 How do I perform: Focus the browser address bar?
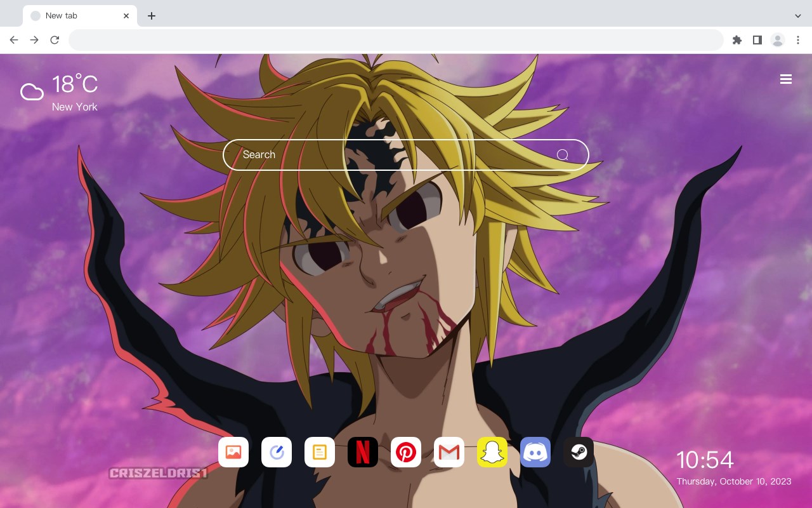coord(396,40)
